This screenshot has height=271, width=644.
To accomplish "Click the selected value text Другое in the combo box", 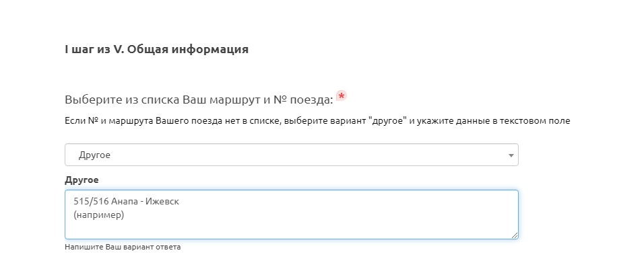I will (94, 155).
